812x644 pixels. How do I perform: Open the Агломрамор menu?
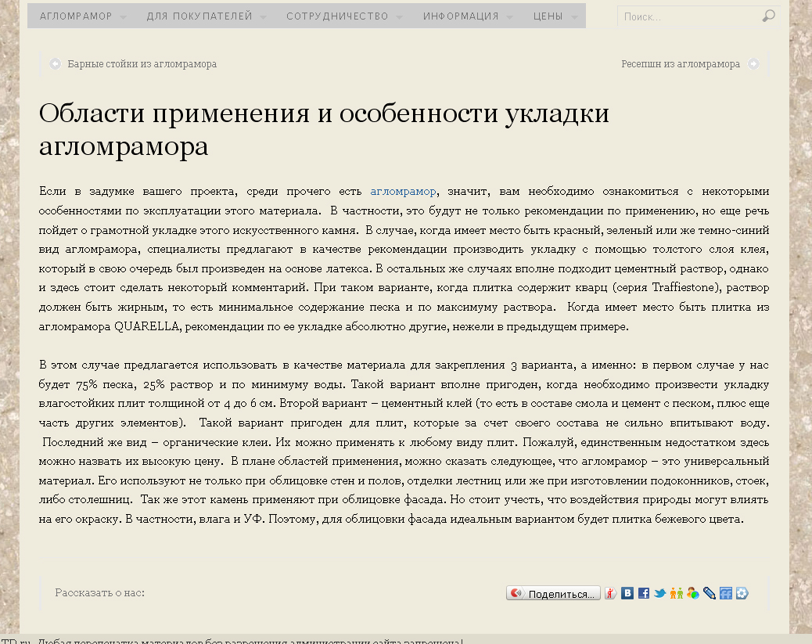[76, 16]
